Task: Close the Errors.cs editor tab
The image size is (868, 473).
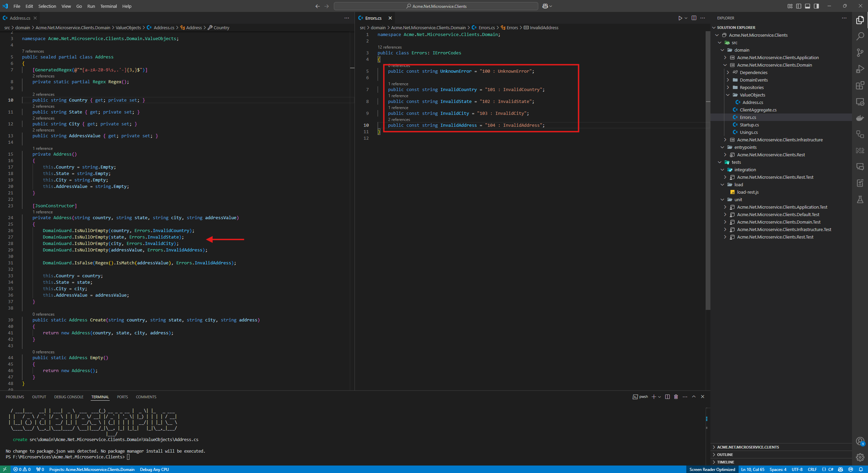Action: pyautogui.click(x=390, y=18)
